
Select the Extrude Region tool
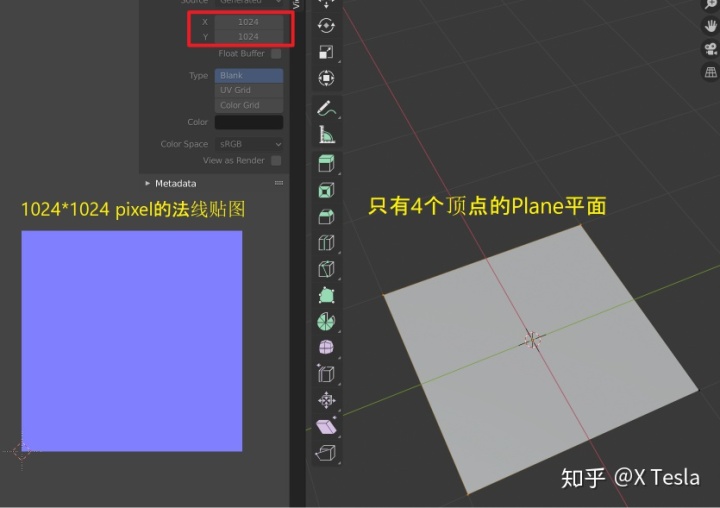(326, 164)
